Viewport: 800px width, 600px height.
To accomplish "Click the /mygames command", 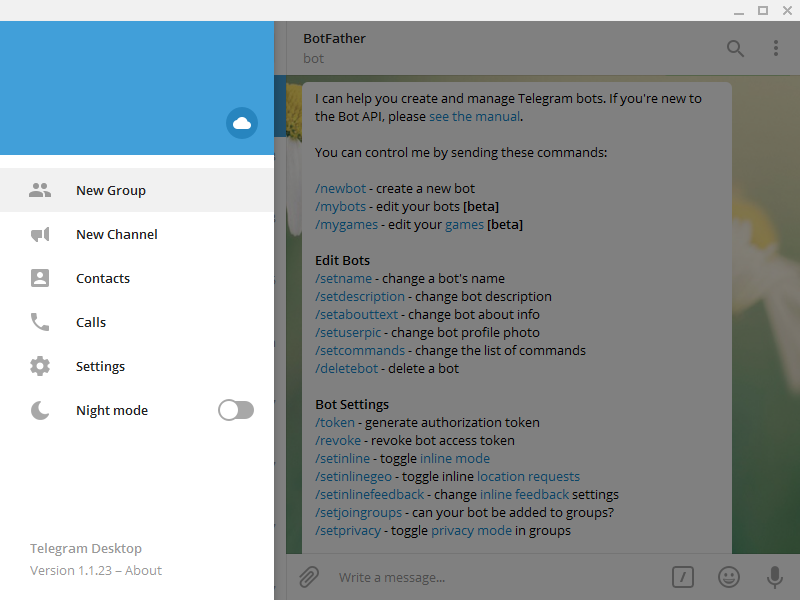I will coord(346,224).
